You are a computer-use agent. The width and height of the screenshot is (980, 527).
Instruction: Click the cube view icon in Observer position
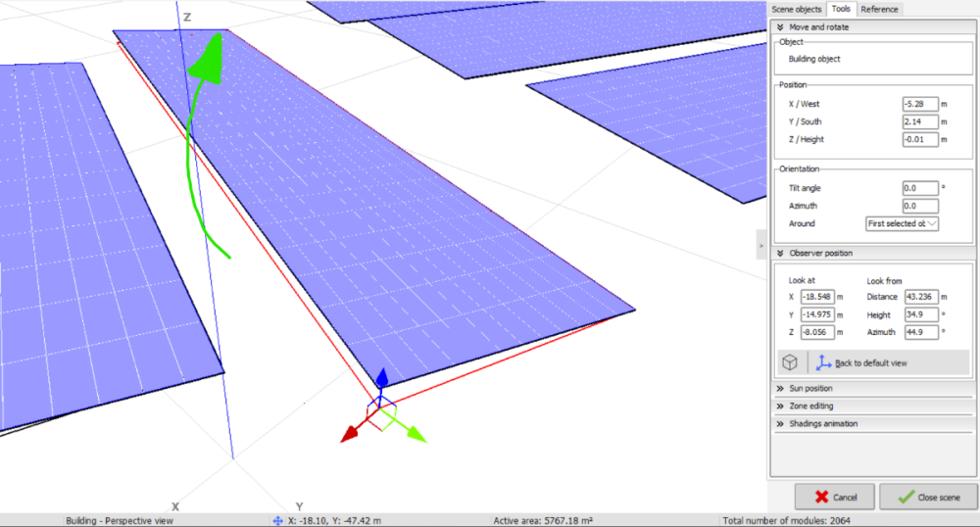(x=790, y=362)
